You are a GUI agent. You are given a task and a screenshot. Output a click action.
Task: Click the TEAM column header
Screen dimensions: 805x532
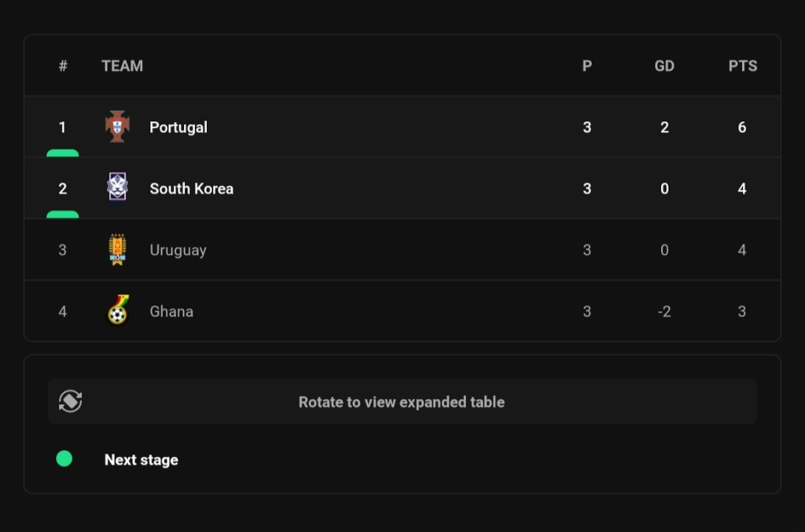(122, 66)
